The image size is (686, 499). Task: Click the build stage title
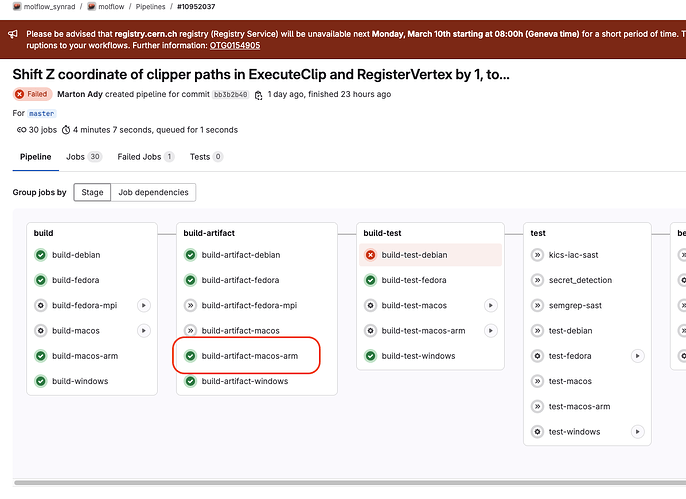coord(43,233)
